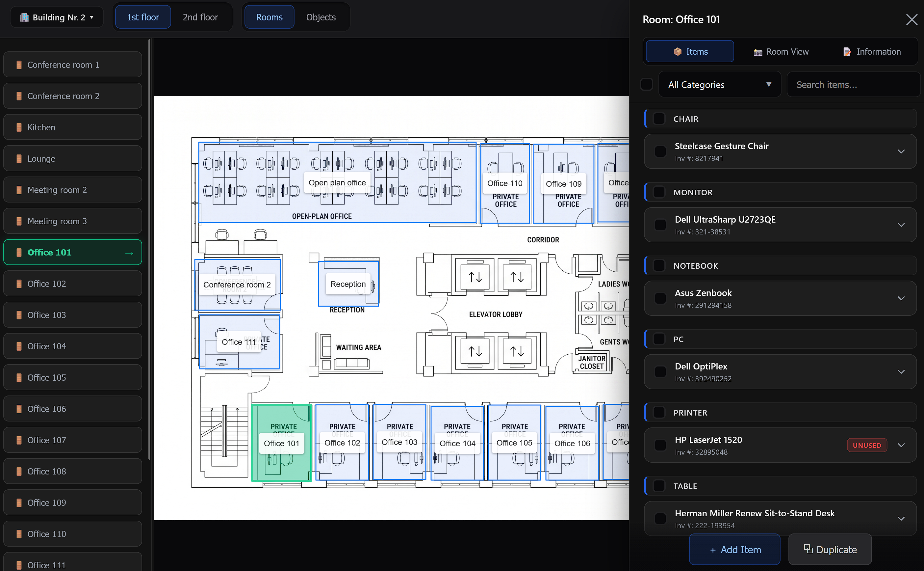Click the room list vertical scrollbar

pos(149,249)
